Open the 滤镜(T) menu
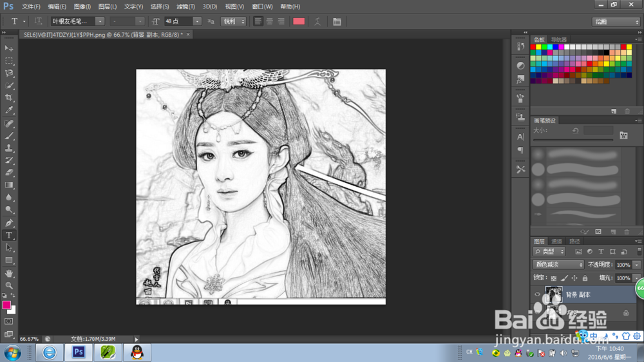The width and height of the screenshot is (644, 362). click(185, 6)
